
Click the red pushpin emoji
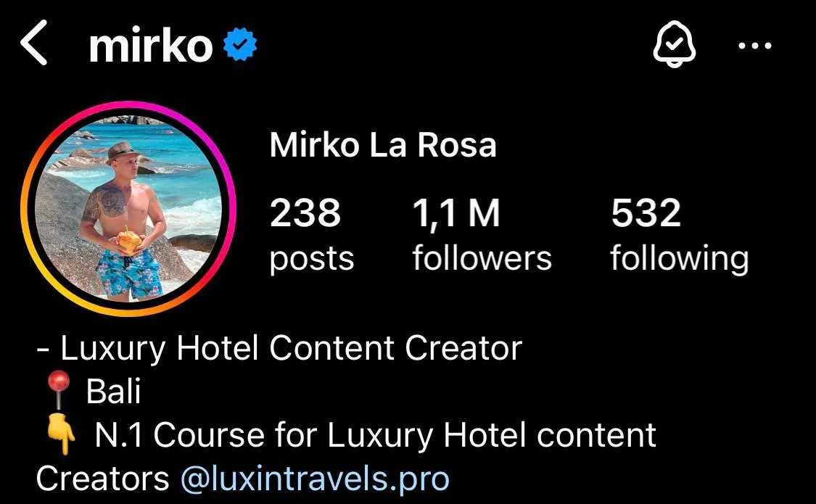58,389
